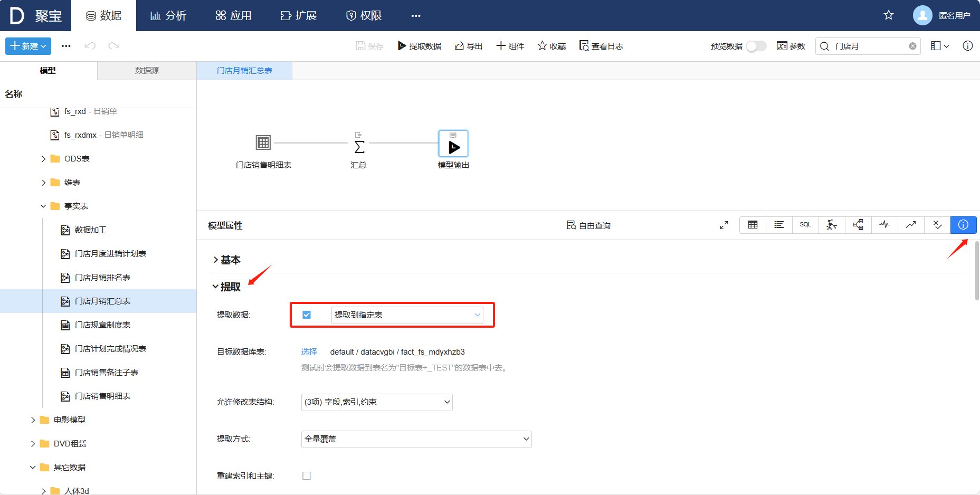Click the redo arrow icon
The width and height of the screenshot is (980, 495).
[x=114, y=46]
